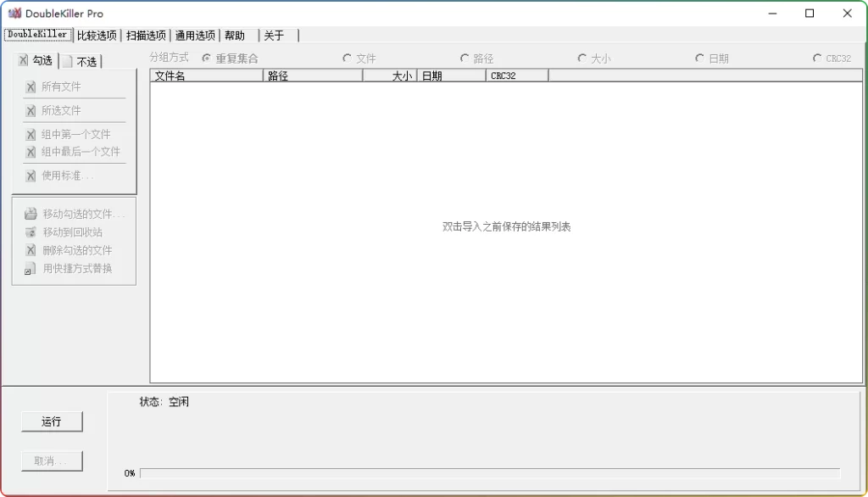Click the 移动到回收站 recycle icon
The image size is (868, 497).
click(30, 232)
